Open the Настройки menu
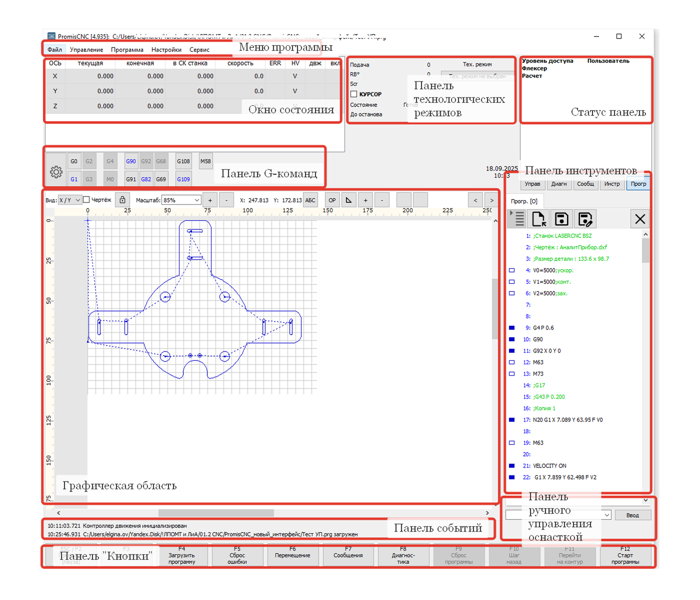Screen dimensions: 700x600 pos(166,50)
